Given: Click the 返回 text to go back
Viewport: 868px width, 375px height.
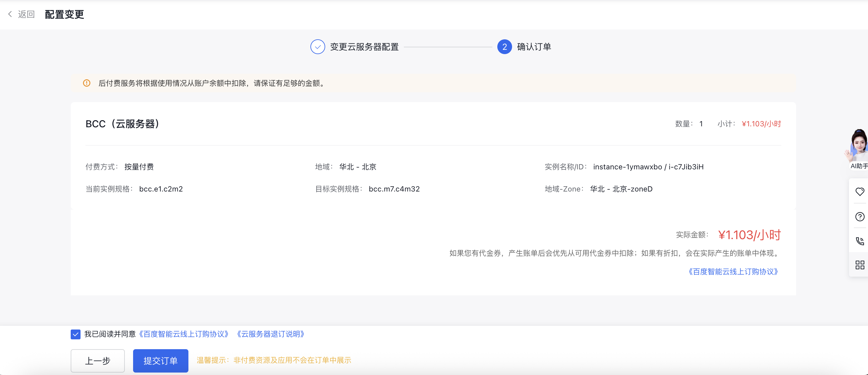Looking at the screenshot, I should tap(26, 14).
